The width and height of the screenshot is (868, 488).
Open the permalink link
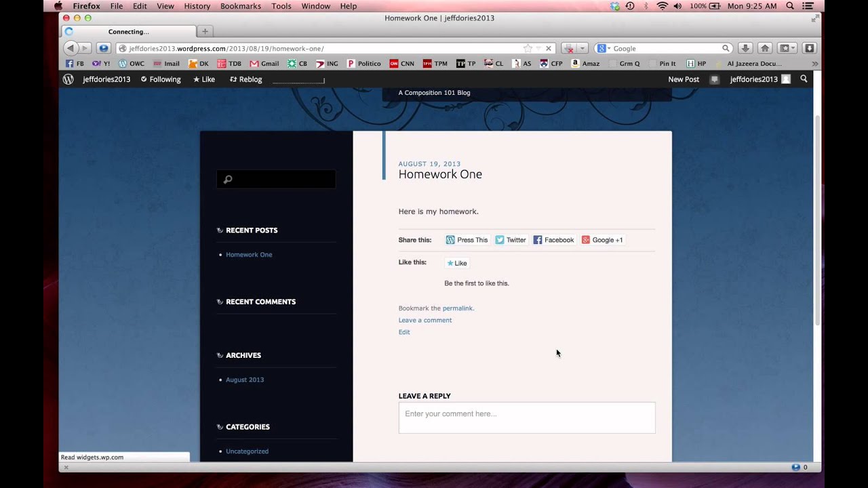click(458, 308)
